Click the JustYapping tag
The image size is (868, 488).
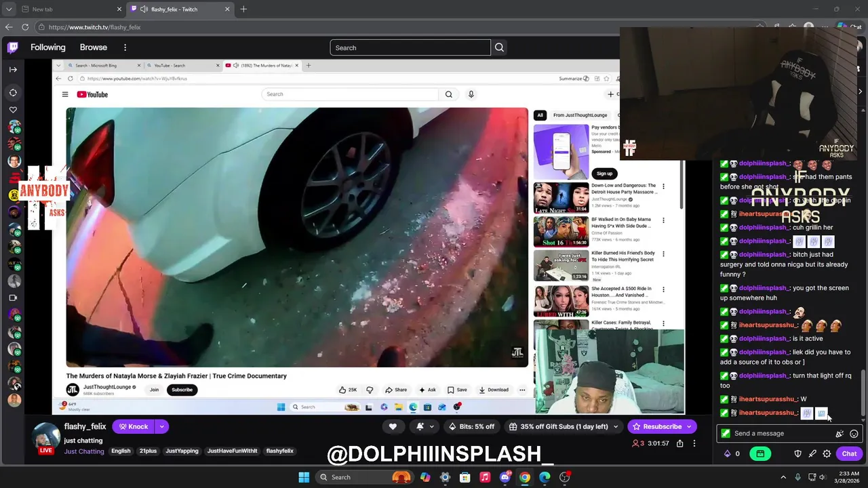(x=182, y=451)
